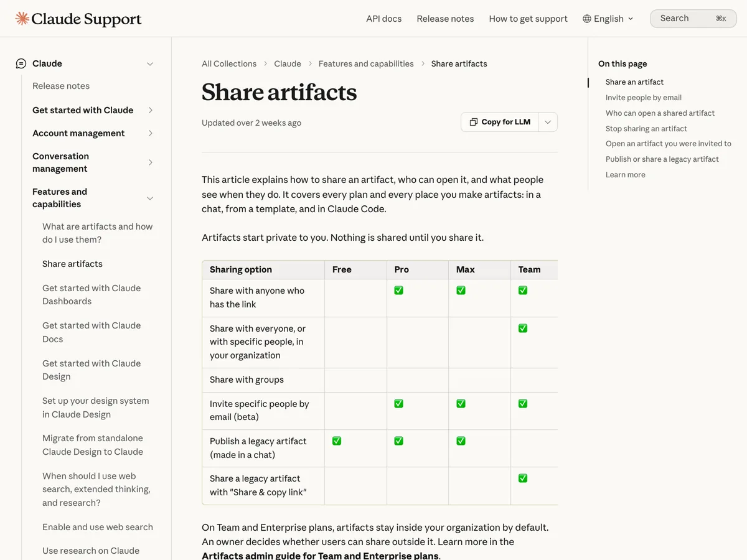Collapse Features and capabilities section
The height and width of the screenshot is (560, 747).
[150, 198]
